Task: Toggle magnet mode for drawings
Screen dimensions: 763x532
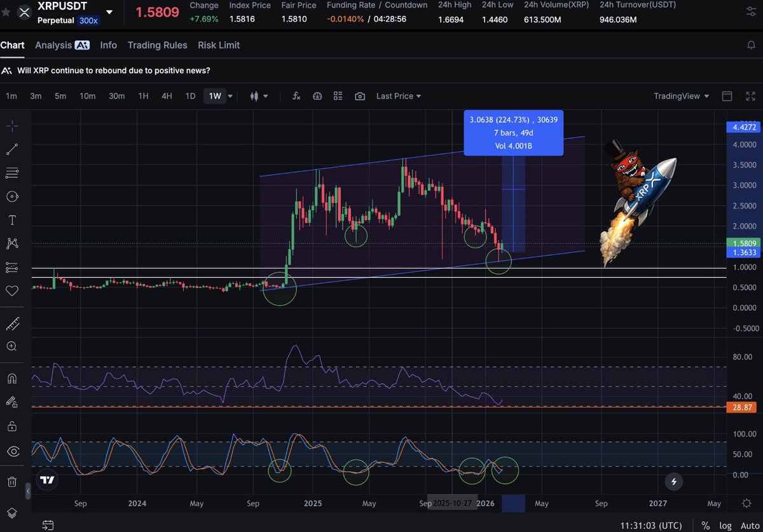Action: pyautogui.click(x=11, y=378)
